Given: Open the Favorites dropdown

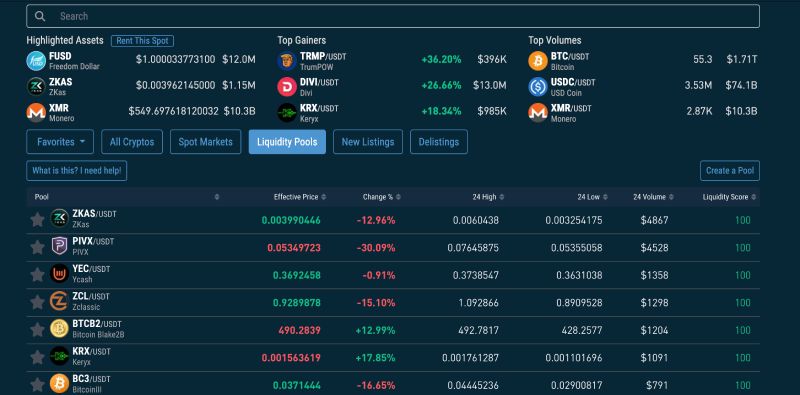Looking at the screenshot, I should coord(60,142).
